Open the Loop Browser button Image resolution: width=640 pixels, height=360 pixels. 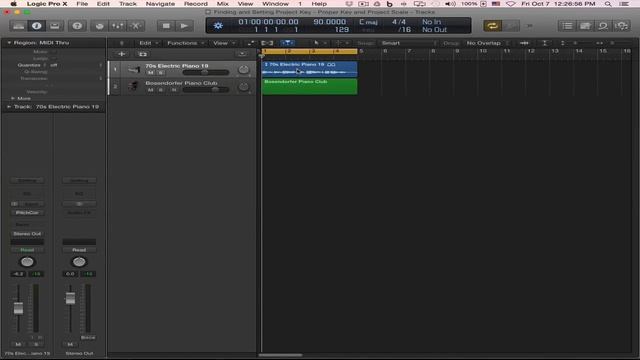click(603, 26)
